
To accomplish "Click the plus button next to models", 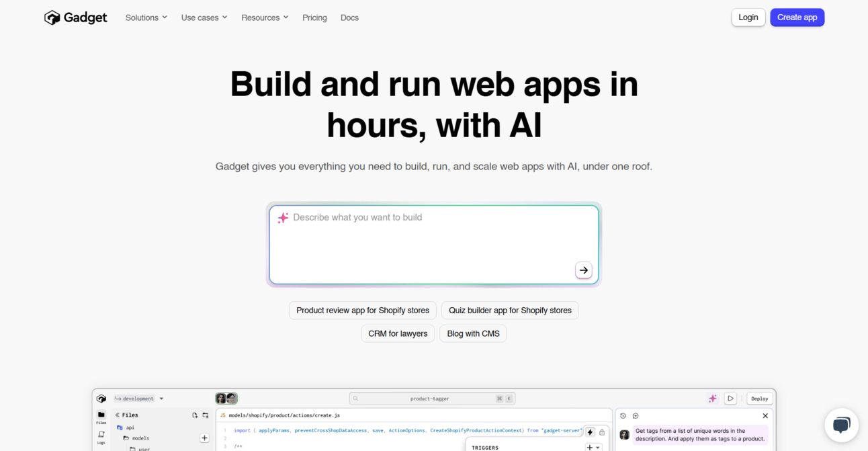I will [x=204, y=438].
